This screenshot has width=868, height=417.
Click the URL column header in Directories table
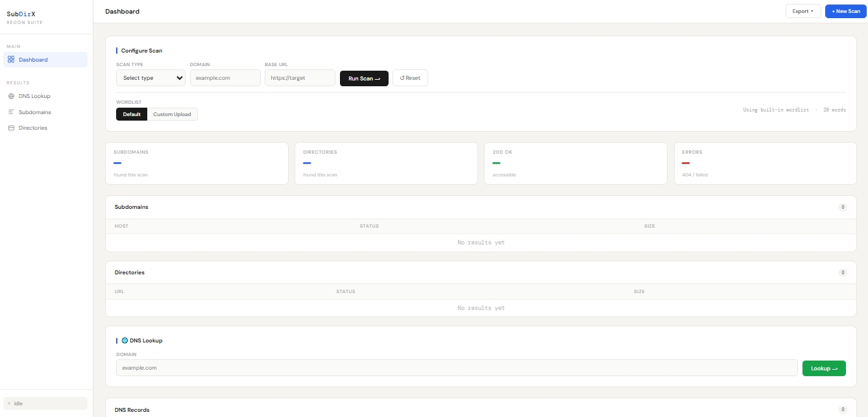click(x=119, y=292)
